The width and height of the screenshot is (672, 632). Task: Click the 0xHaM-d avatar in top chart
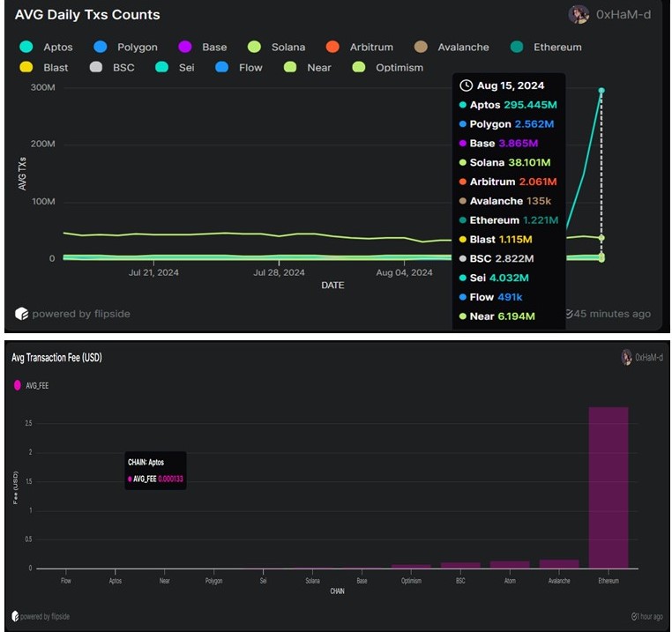579,15
